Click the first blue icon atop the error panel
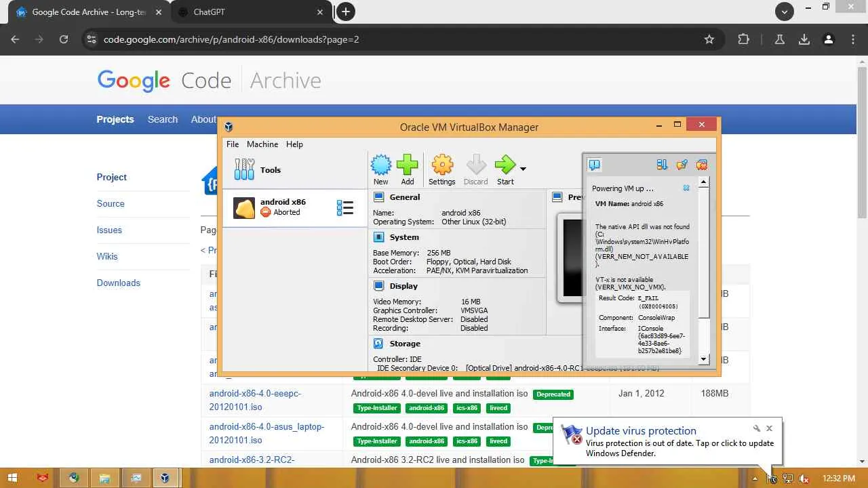 tap(662, 165)
